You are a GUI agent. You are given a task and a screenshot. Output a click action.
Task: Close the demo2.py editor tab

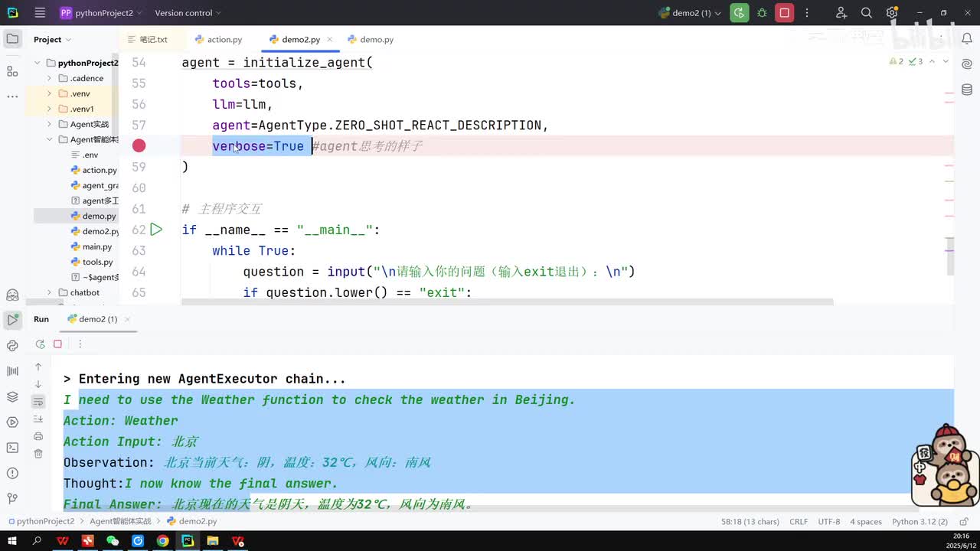click(329, 40)
